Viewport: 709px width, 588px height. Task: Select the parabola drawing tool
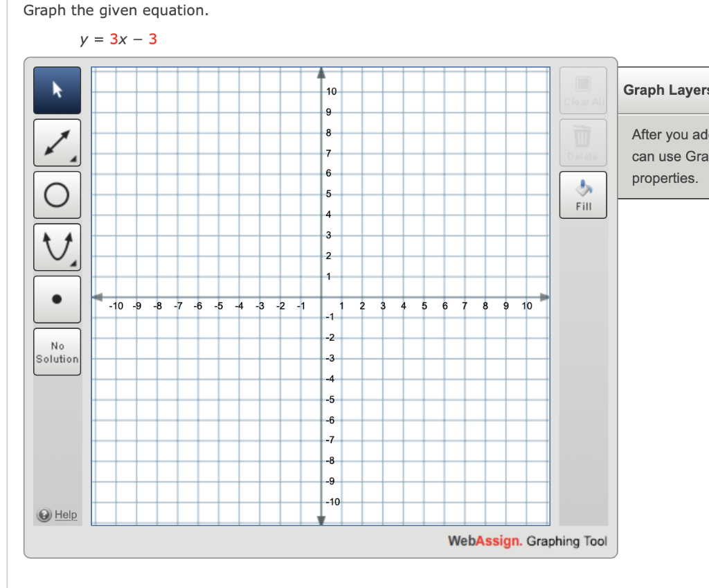pos(57,247)
